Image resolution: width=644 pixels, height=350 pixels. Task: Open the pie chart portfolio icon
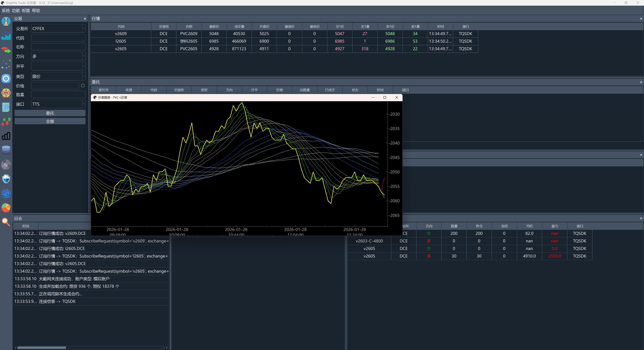click(6, 208)
